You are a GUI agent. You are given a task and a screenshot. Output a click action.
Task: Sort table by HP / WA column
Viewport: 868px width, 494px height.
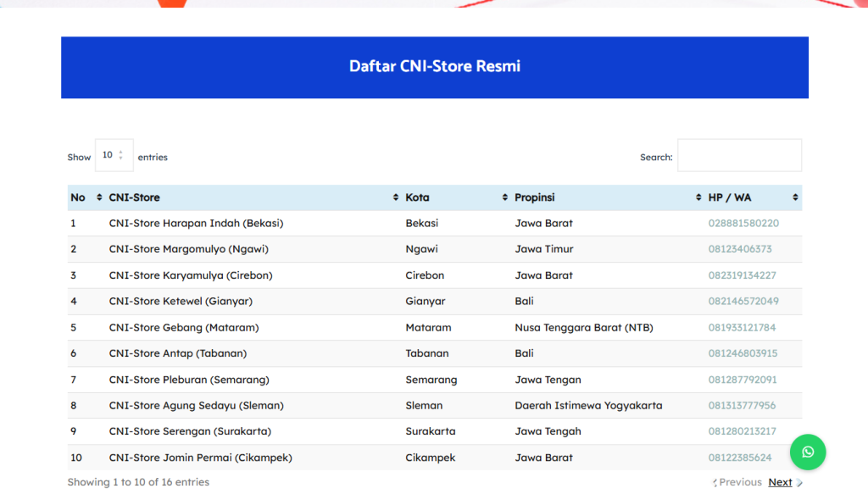point(752,197)
